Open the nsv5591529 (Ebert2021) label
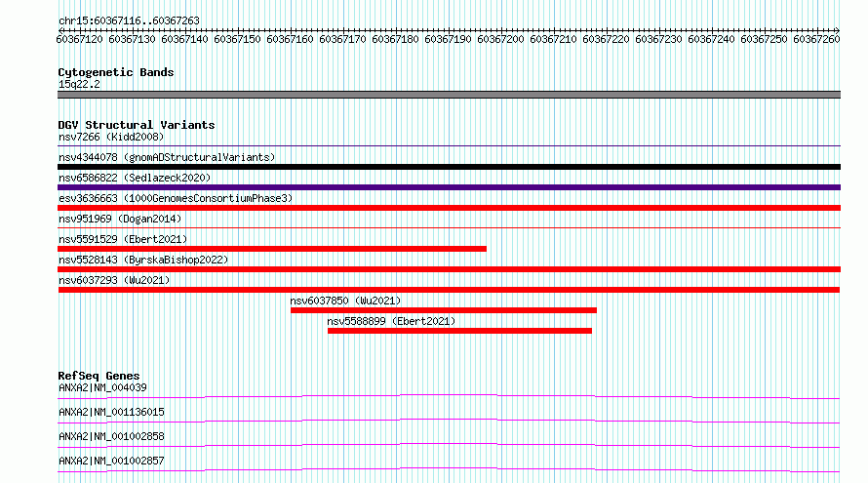 123,239
